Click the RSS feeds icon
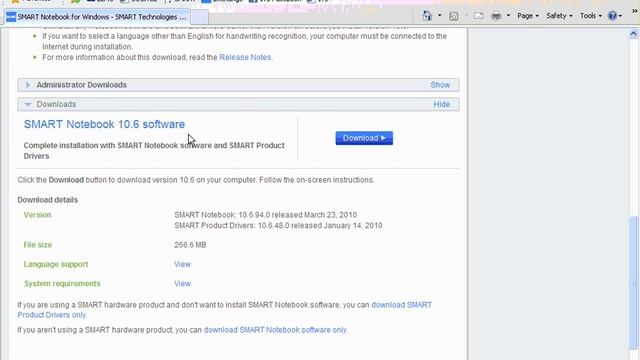 453,16
